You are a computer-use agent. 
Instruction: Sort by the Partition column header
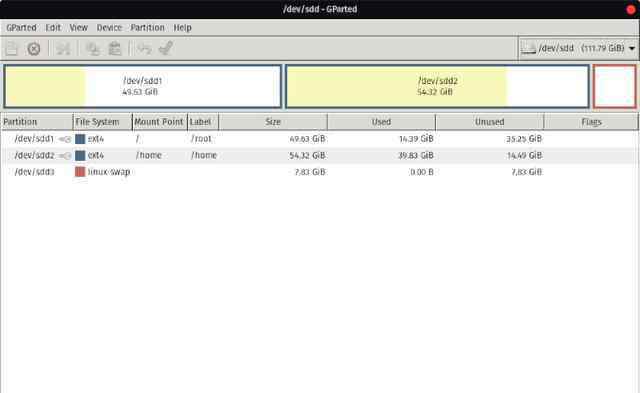37,122
